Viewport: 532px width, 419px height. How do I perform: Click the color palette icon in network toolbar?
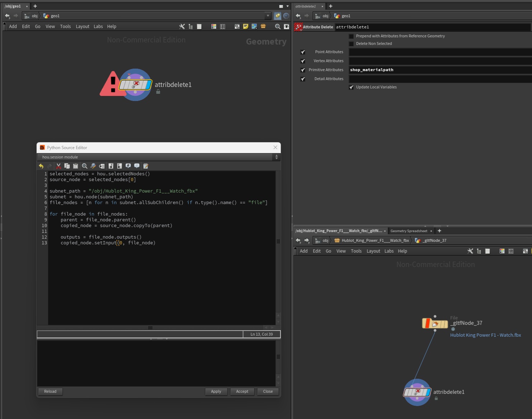click(x=214, y=27)
